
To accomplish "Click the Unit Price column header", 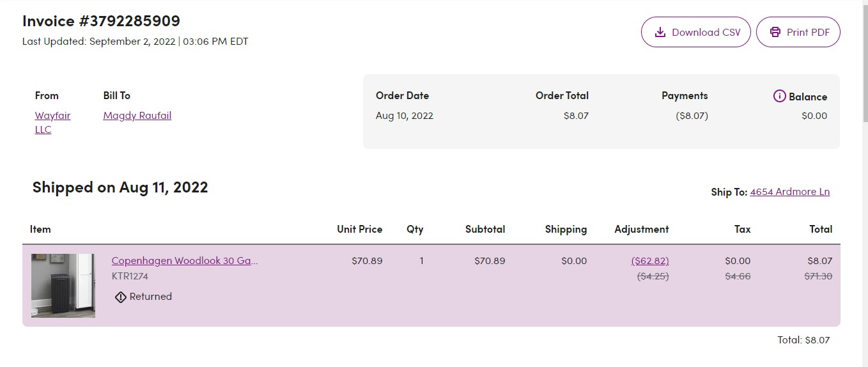I will click(360, 230).
